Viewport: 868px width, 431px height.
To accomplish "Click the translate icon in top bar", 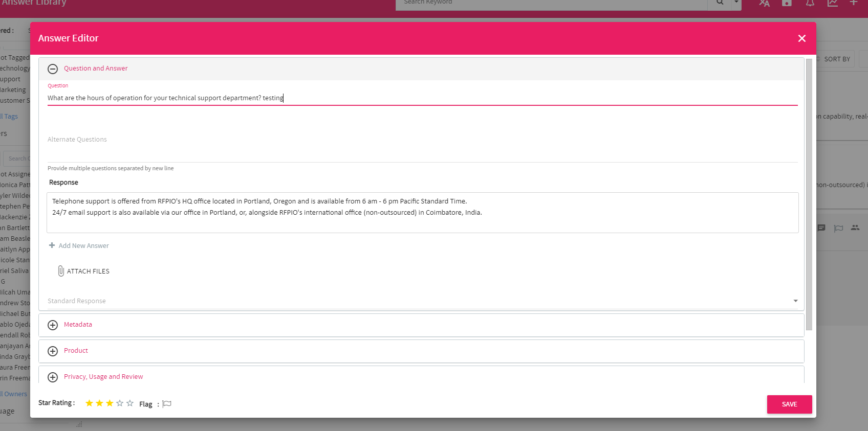I will click(x=764, y=3).
